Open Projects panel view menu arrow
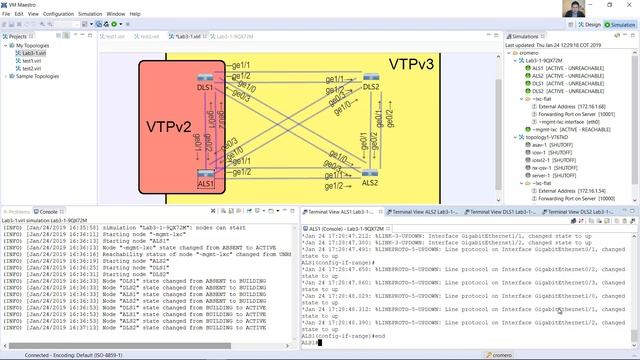 pos(75,36)
